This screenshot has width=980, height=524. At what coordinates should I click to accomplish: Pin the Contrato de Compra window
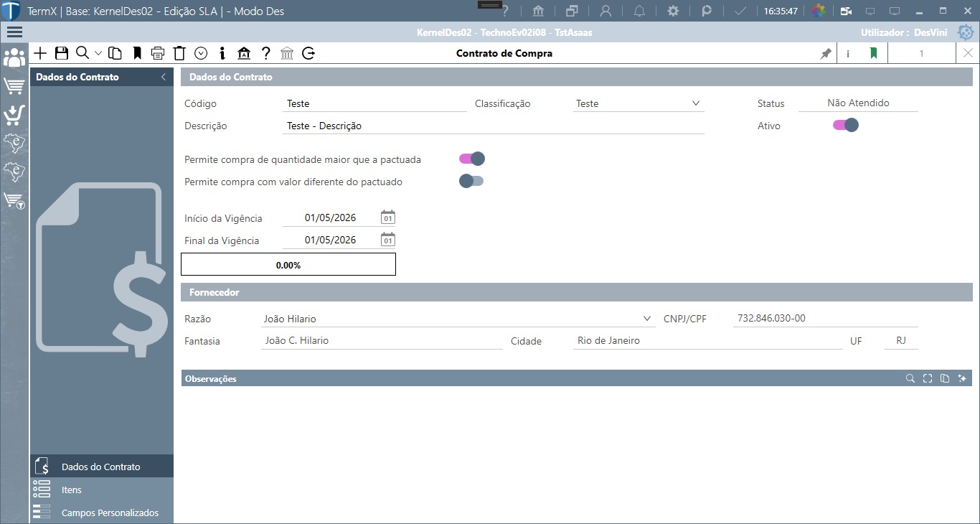pyautogui.click(x=826, y=53)
